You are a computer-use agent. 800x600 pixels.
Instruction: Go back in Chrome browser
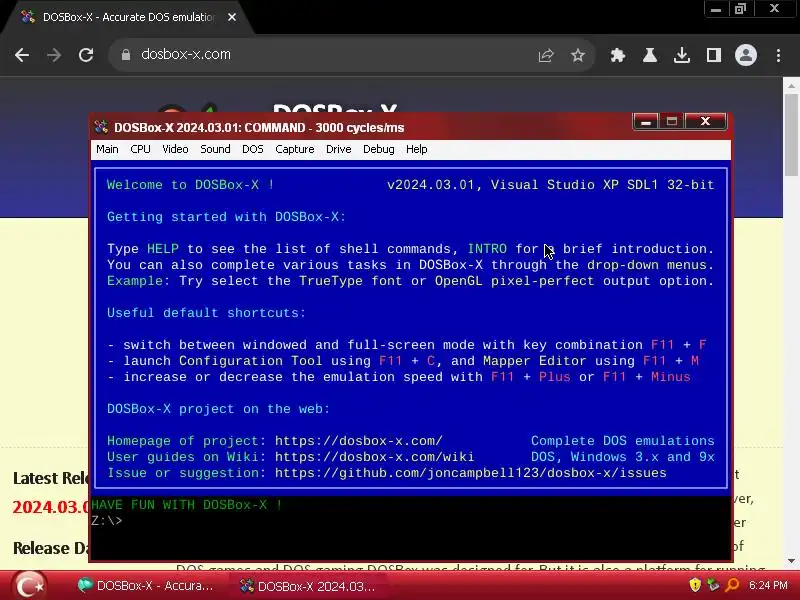22,55
